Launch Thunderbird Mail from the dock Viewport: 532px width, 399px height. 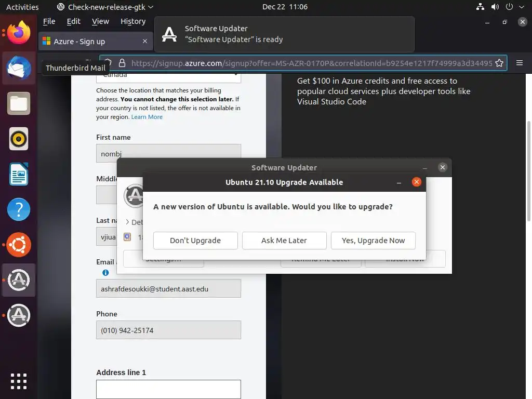tap(19, 68)
